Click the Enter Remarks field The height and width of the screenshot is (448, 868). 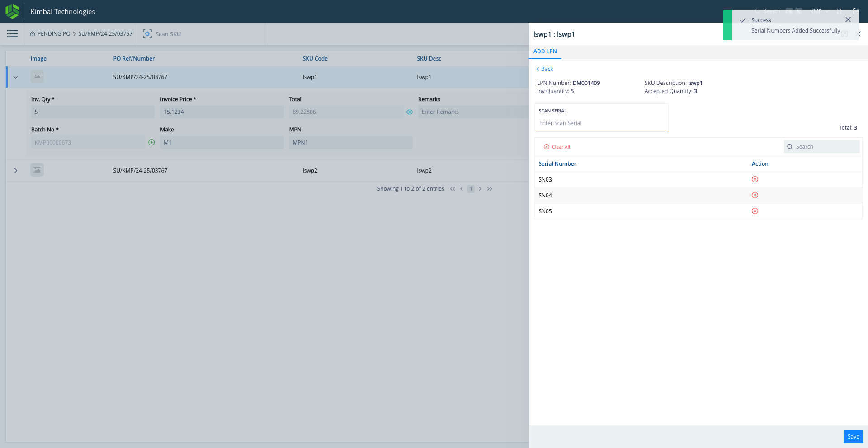pyautogui.click(x=473, y=112)
